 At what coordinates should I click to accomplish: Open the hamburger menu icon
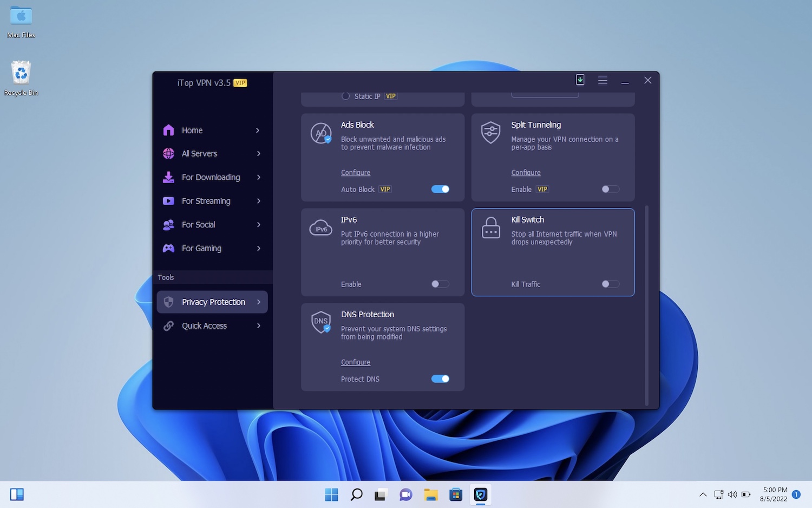click(603, 81)
